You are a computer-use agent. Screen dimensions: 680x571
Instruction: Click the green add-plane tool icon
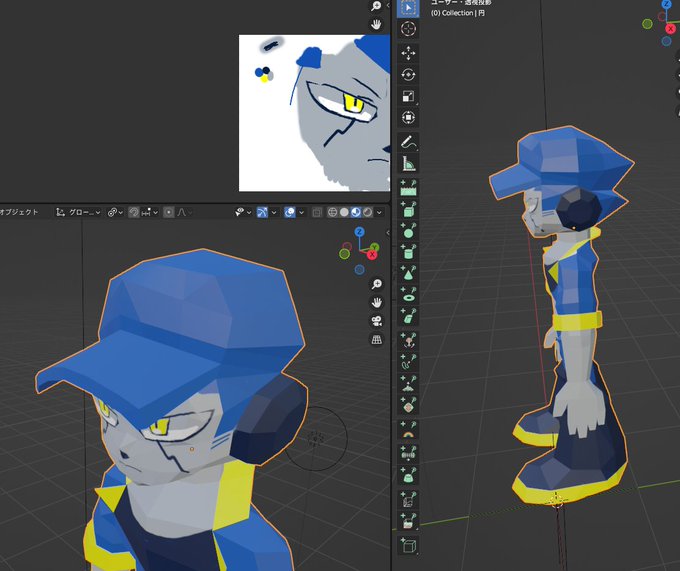408,188
